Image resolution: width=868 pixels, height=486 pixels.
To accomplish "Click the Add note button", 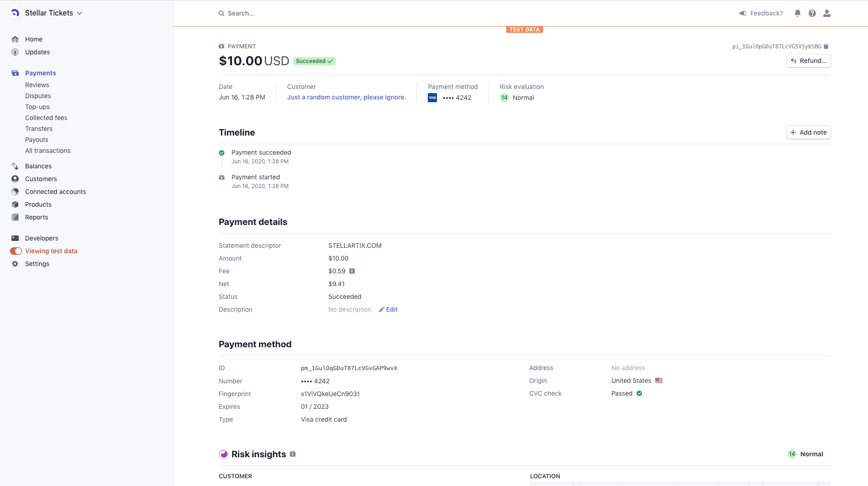I will point(808,132).
